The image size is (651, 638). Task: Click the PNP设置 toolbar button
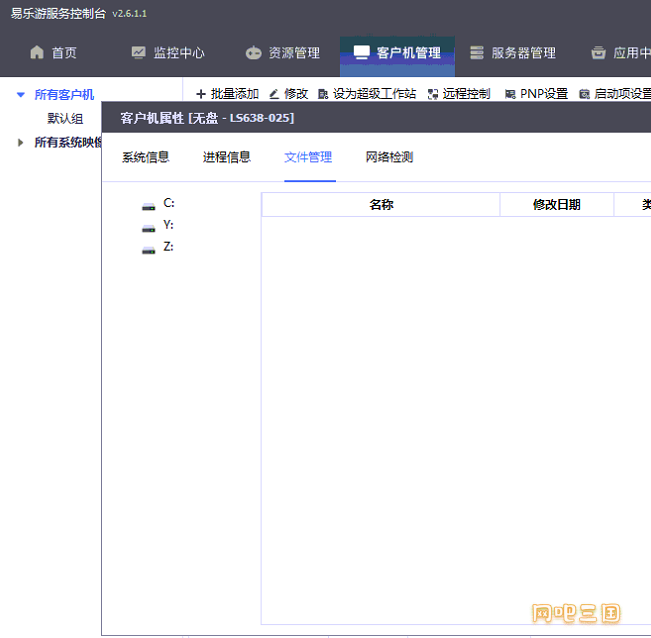[x=537, y=94]
